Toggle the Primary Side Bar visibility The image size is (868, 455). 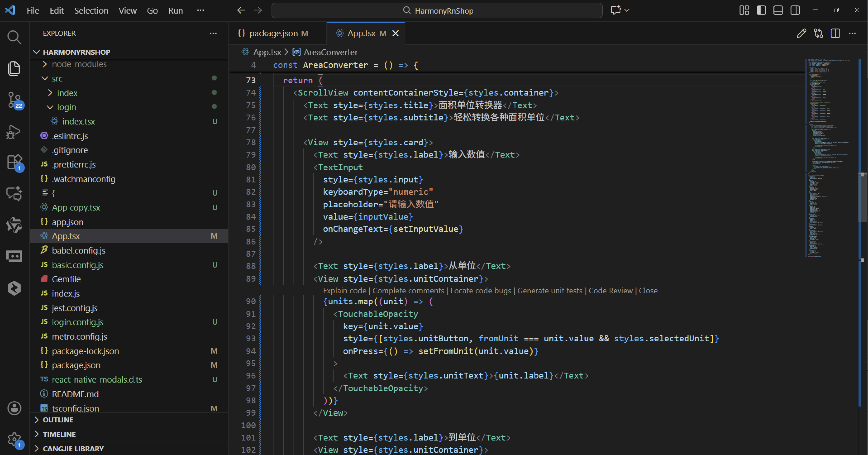pos(761,10)
